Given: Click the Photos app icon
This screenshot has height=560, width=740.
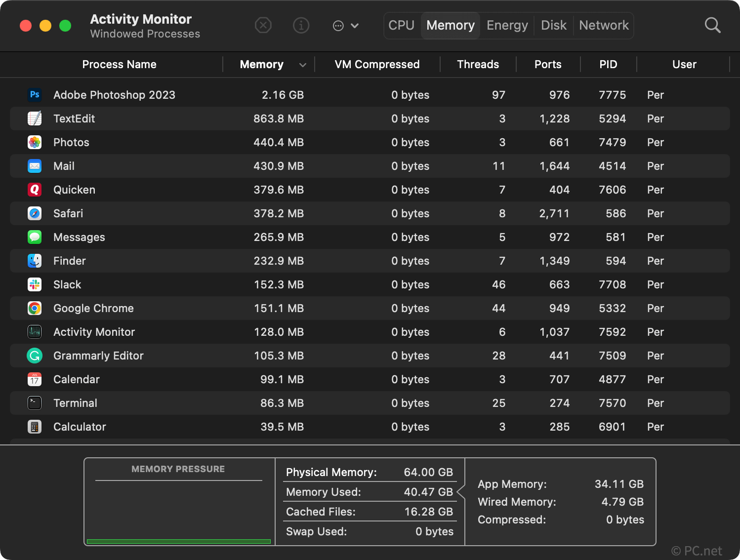Looking at the screenshot, I should click(x=35, y=142).
